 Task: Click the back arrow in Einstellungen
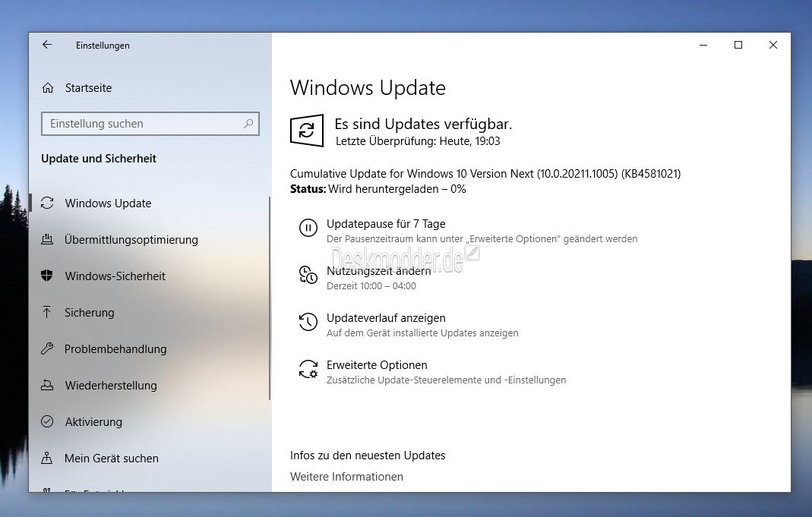point(47,45)
